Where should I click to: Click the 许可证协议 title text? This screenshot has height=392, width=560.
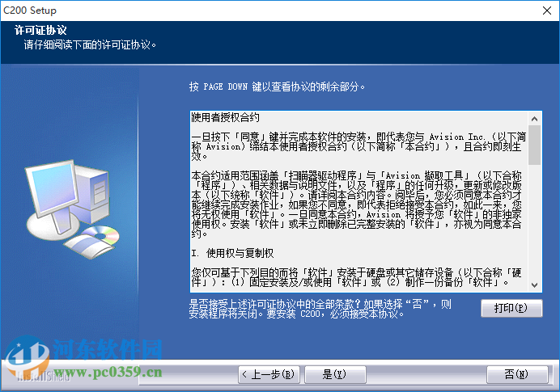[x=40, y=30]
